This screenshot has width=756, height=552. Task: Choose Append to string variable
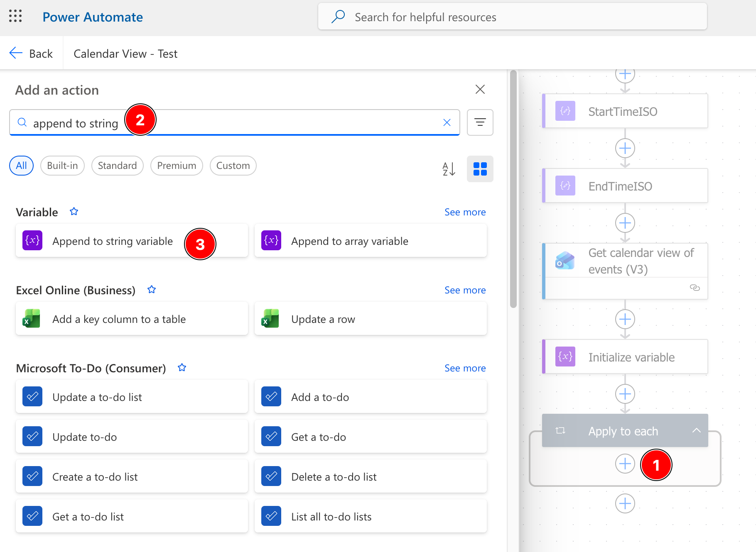[x=132, y=241]
